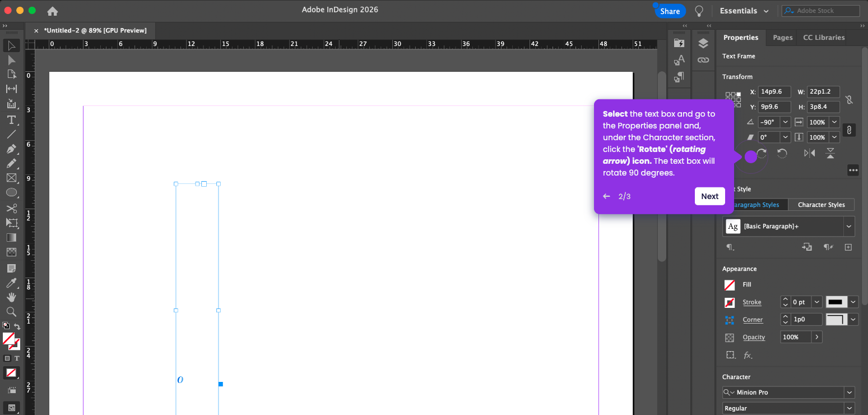Image resolution: width=868 pixels, height=415 pixels.
Task: Choose the Free Transform tool
Action: [11, 223]
